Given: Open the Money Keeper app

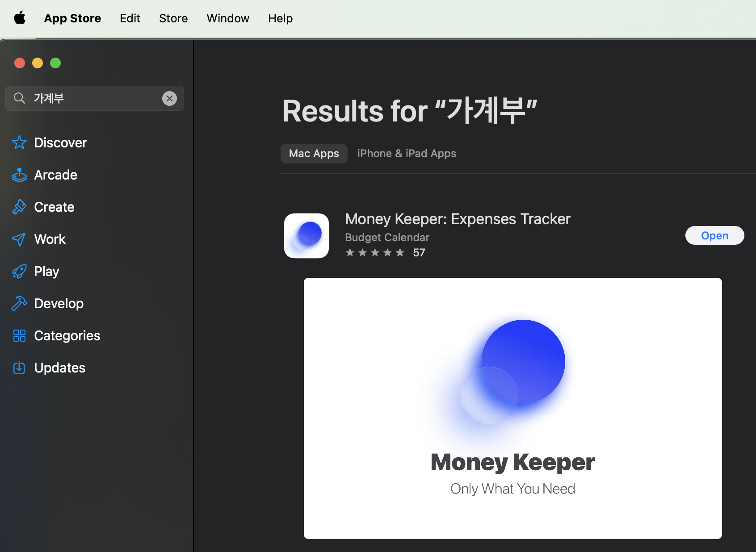Looking at the screenshot, I should 714,235.
